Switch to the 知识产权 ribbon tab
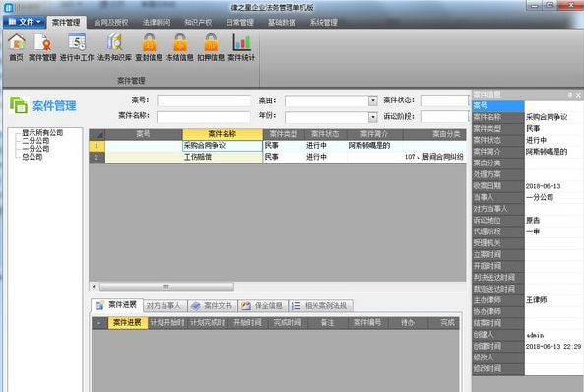584x392 pixels. 198,23
